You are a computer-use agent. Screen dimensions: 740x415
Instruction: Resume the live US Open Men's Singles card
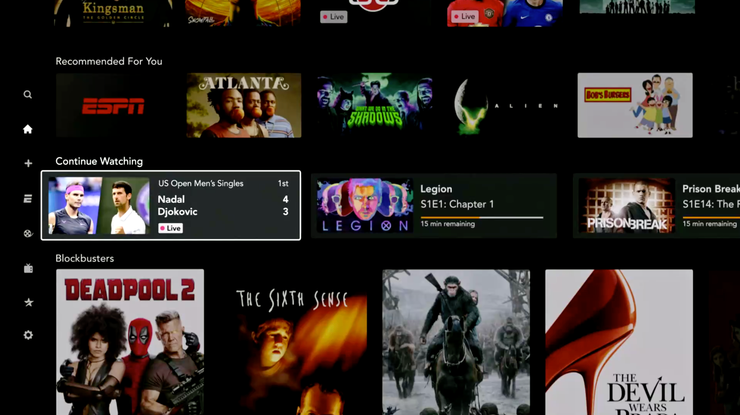pyautogui.click(x=171, y=205)
